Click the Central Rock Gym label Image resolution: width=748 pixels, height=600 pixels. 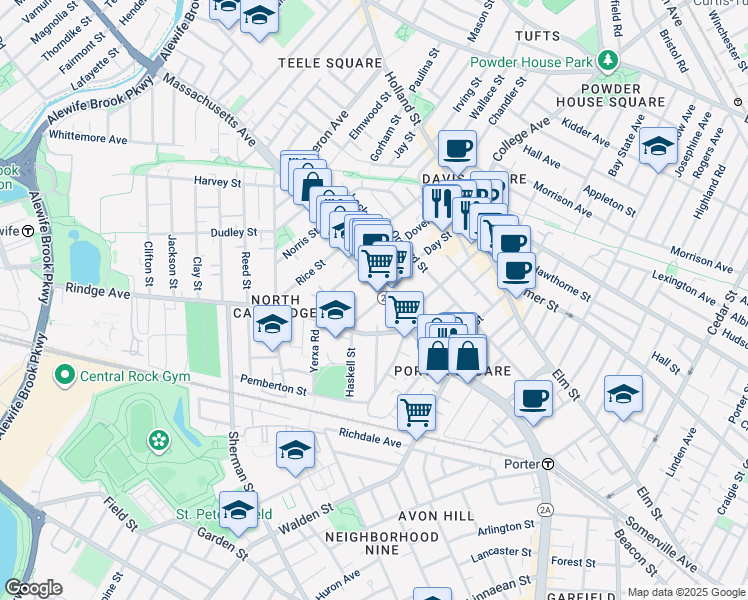coord(135,376)
